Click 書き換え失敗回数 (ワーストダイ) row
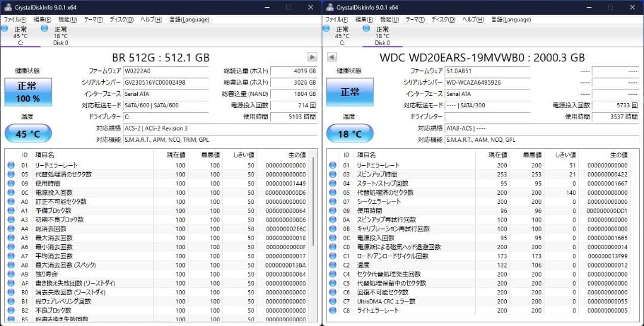The height and width of the screenshot is (326, 644). tap(158, 283)
